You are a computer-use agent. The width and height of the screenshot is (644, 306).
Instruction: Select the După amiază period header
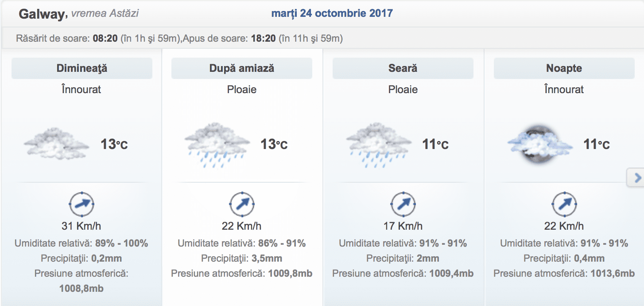pos(242,68)
